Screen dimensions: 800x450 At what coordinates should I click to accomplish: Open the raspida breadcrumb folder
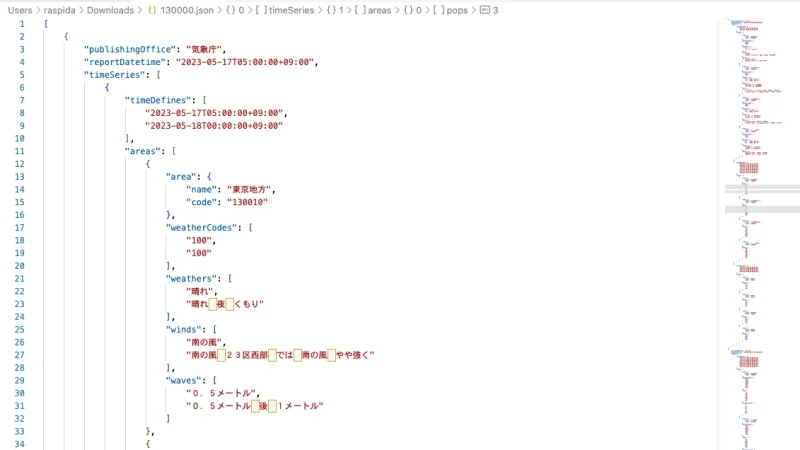tap(59, 10)
